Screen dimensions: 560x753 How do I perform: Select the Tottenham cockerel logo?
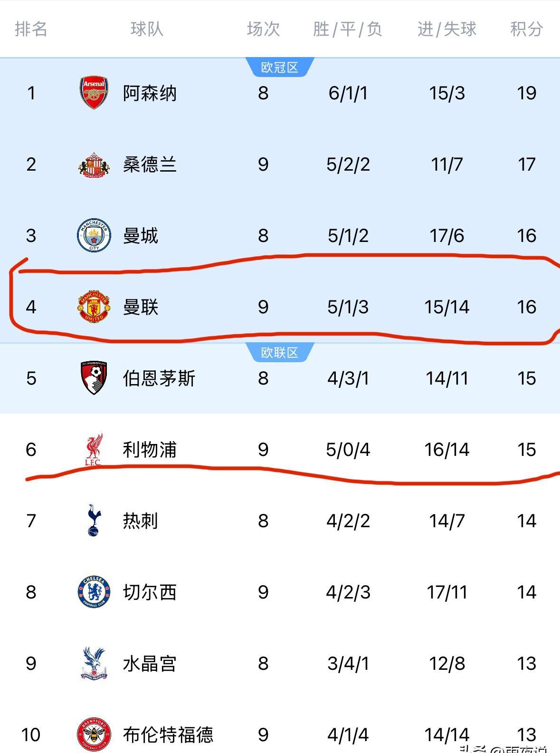coord(94,521)
